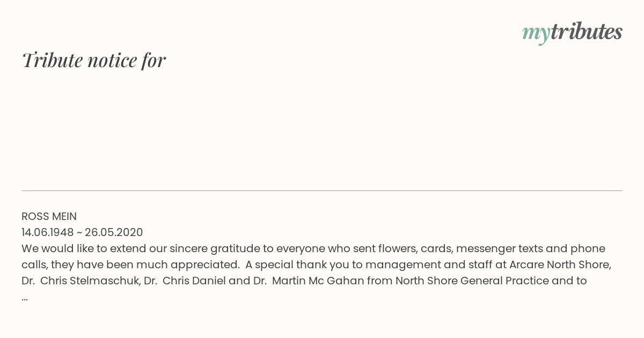Select the "Tribute notice for" heading
This screenshot has height=338, width=644.
[x=94, y=60]
